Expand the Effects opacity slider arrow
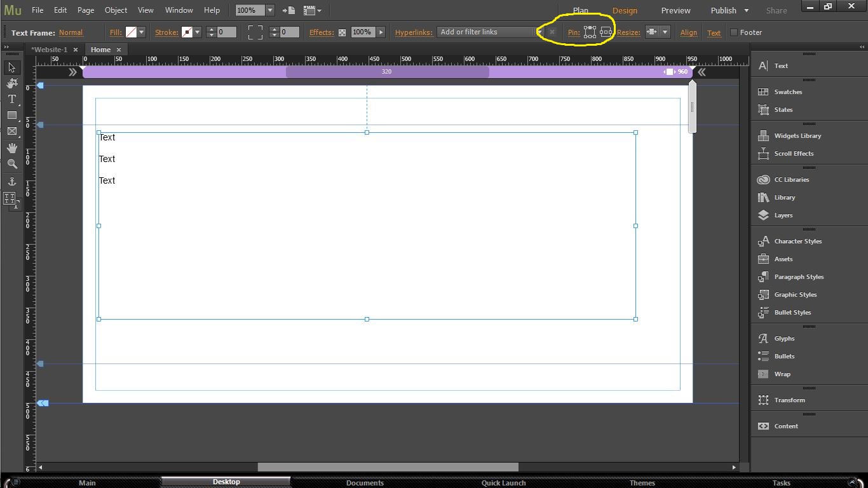868x488 pixels. [x=381, y=32]
